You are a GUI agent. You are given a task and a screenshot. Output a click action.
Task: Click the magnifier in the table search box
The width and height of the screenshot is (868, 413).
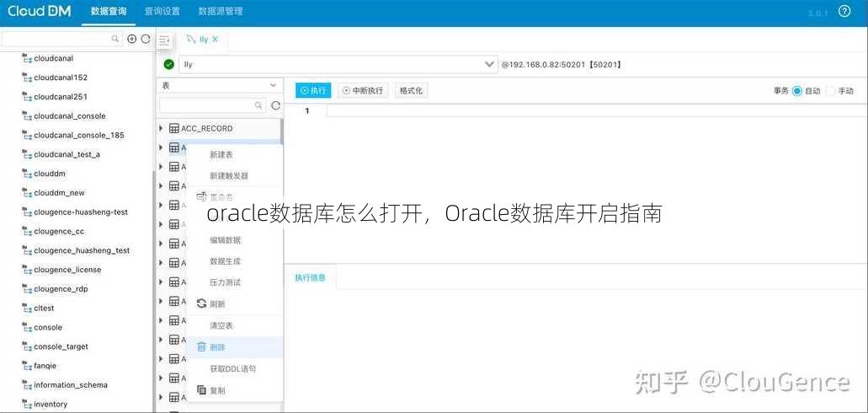258,105
